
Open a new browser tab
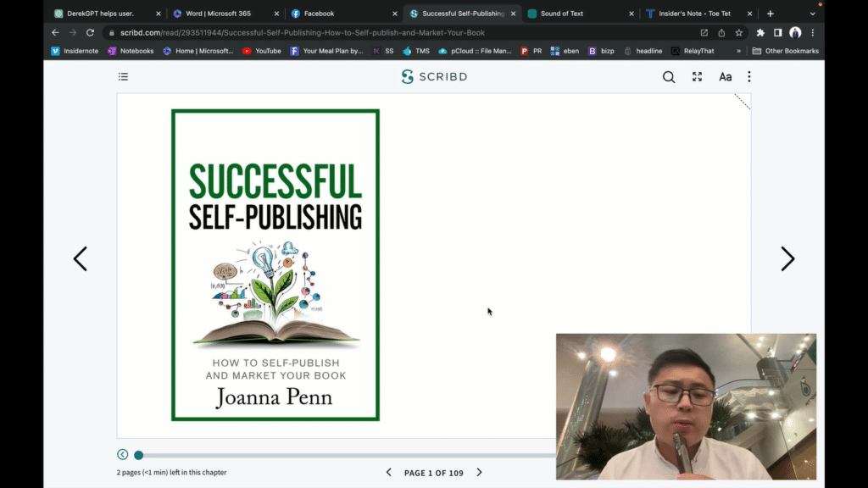point(771,14)
